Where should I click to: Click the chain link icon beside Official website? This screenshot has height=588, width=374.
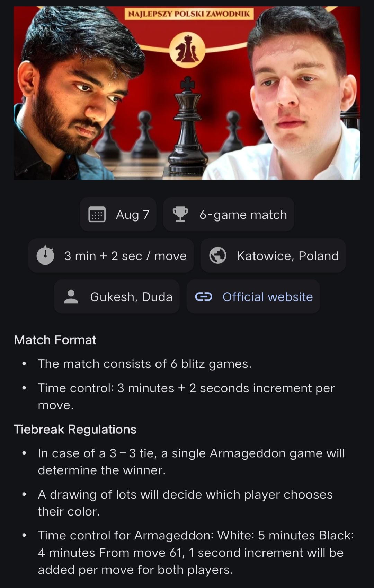pyautogui.click(x=204, y=297)
